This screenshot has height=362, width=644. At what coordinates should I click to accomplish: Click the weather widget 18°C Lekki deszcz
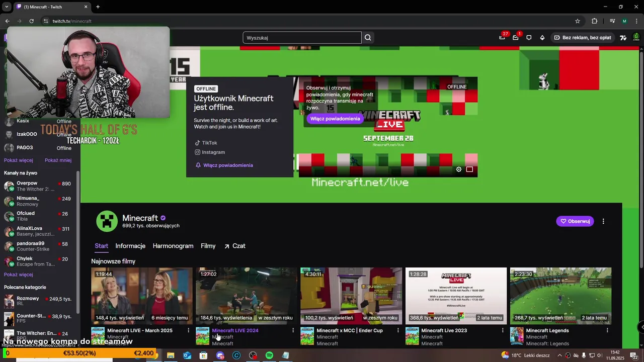point(525,355)
